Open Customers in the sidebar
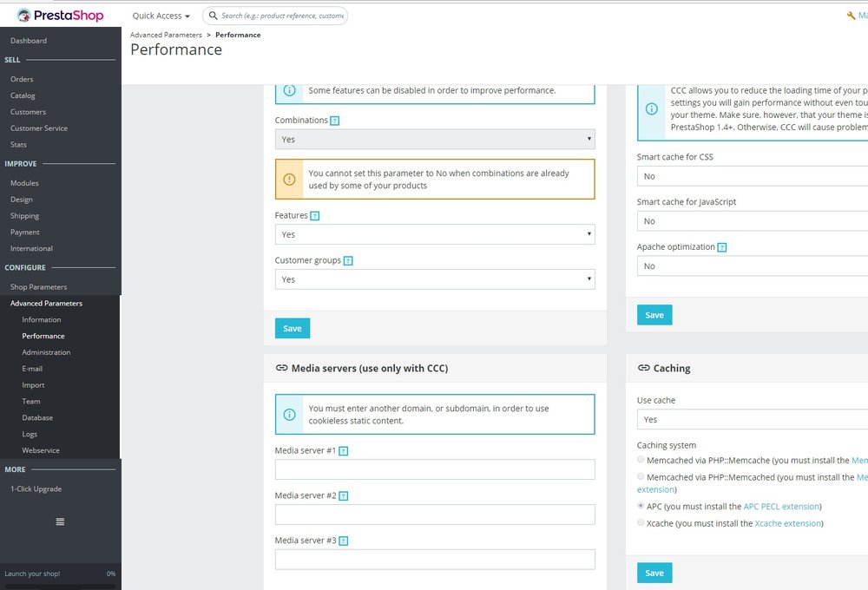The height and width of the screenshot is (590, 868). pos(29,112)
